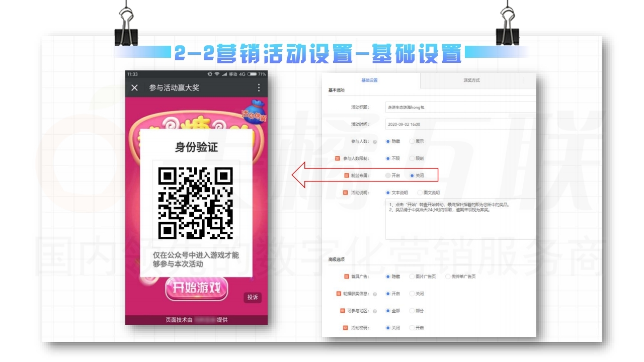
Task: Click orange badge beside 活动说明
Action: pos(345,193)
